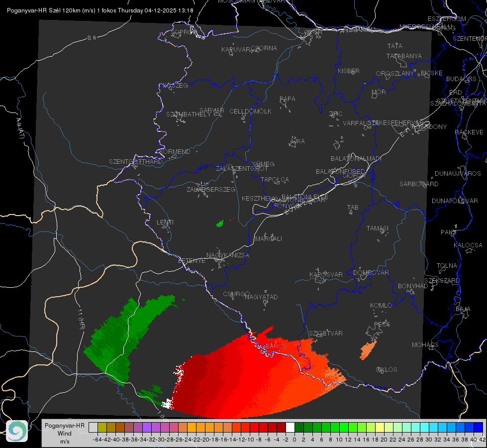Click the yellow swatch between 18 and 20
This screenshot has width=487, height=448.
click(x=380, y=427)
